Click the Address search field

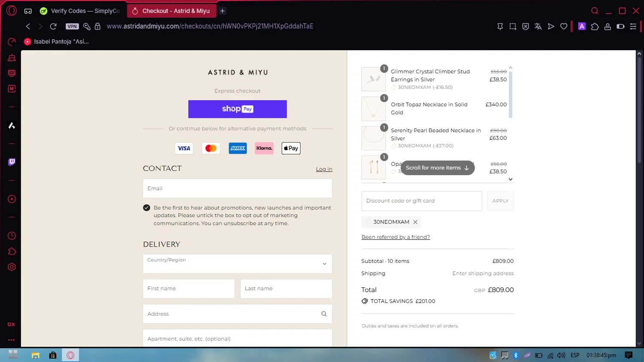pos(237,314)
